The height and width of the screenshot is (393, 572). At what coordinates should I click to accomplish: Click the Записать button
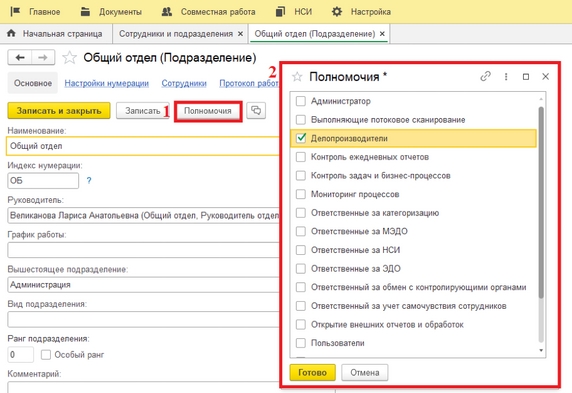coord(143,111)
